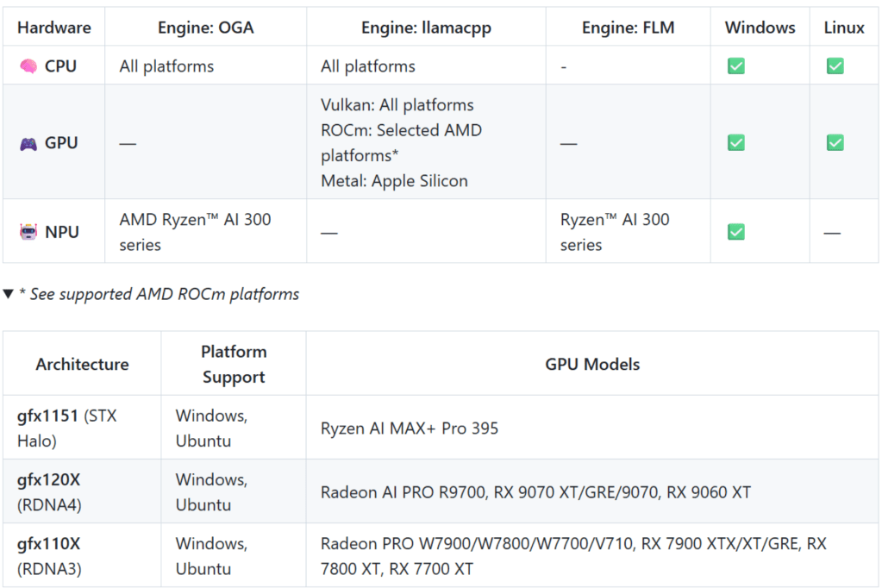Click the green checkmark for GPU Windows
882x588 pixels.
[x=735, y=143]
